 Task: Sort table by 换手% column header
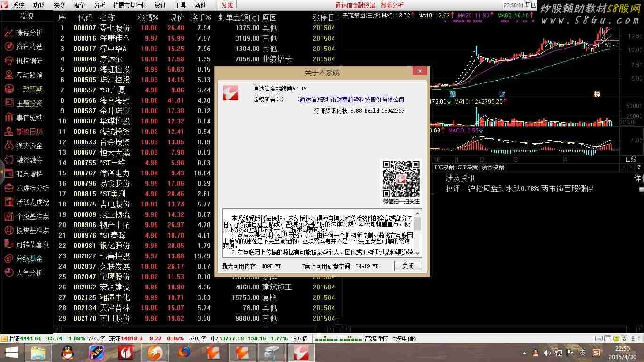click(x=200, y=18)
